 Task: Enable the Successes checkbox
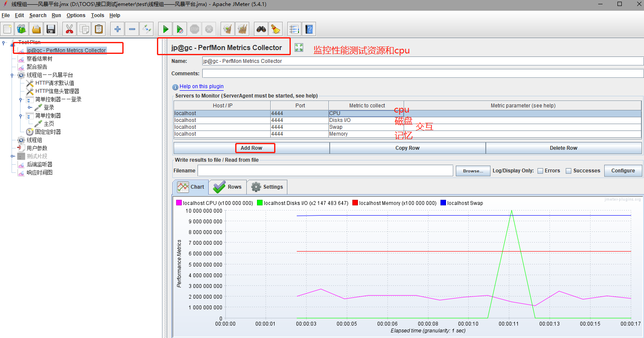click(x=569, y=171)
